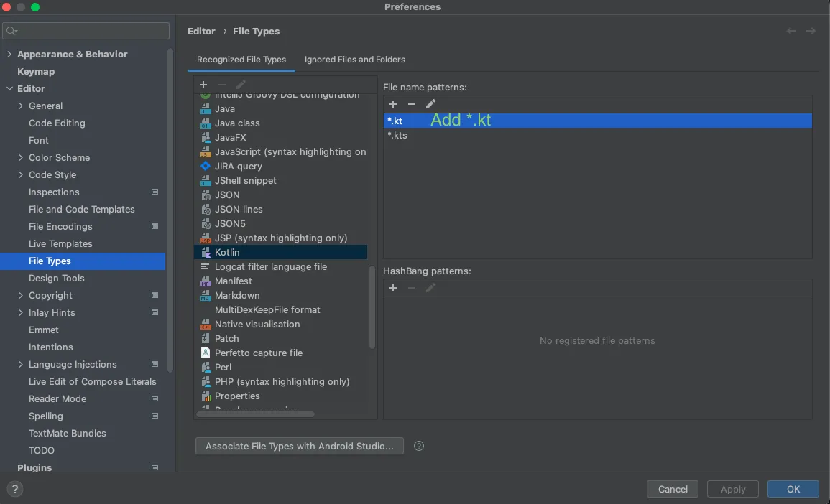This screenshot has width=830, height=504.
Task: Expand the Appearance & Behavior section
Action: click(x=9, y=55)
